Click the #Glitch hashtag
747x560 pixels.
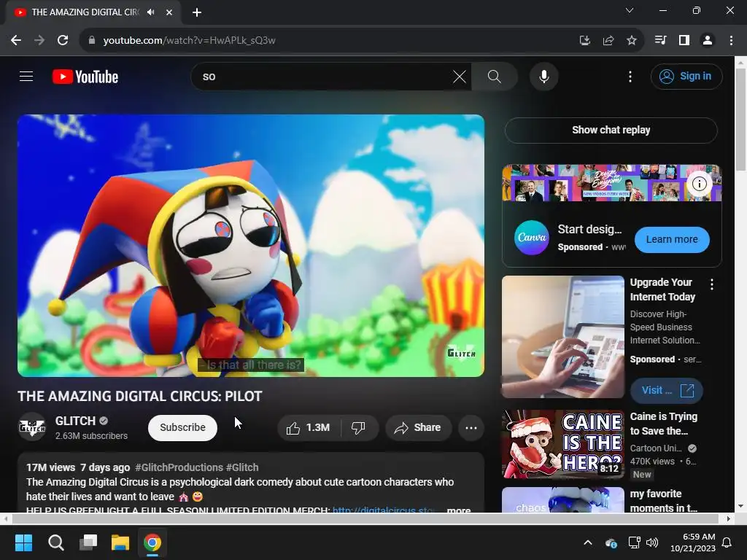[x=242, y=467]
